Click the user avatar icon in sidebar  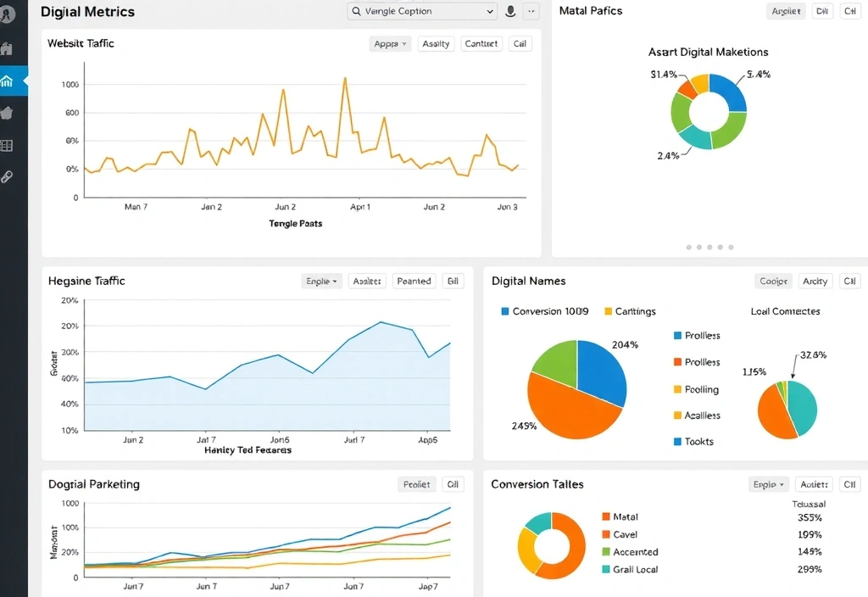click(x=8, y=14)
